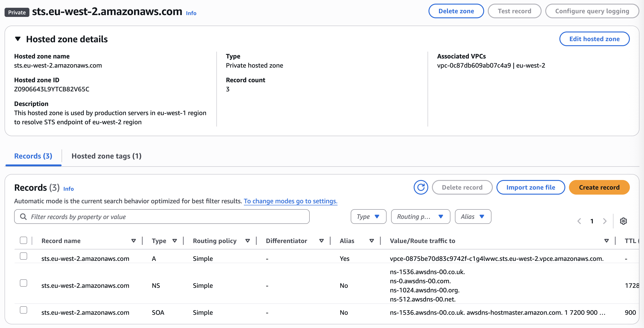Sort by Alias column arrow
Image resolution: width=644 pixels, height=328 pixels.
[371, 241]
